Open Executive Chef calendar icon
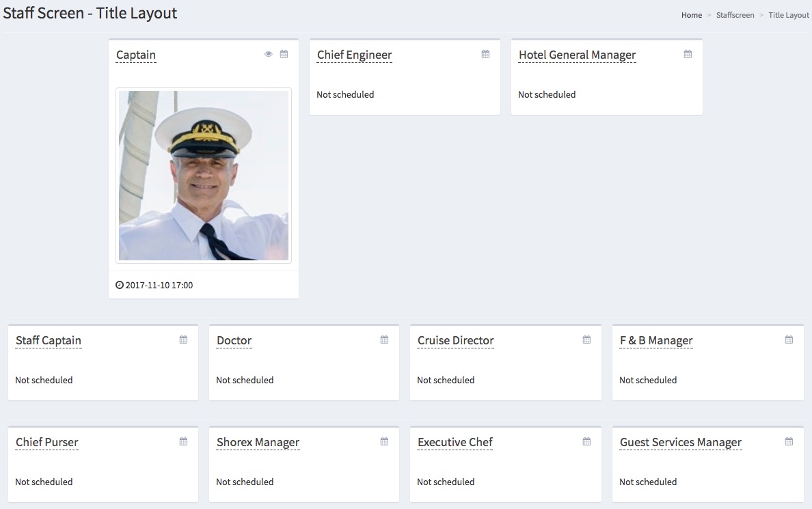 586,441
